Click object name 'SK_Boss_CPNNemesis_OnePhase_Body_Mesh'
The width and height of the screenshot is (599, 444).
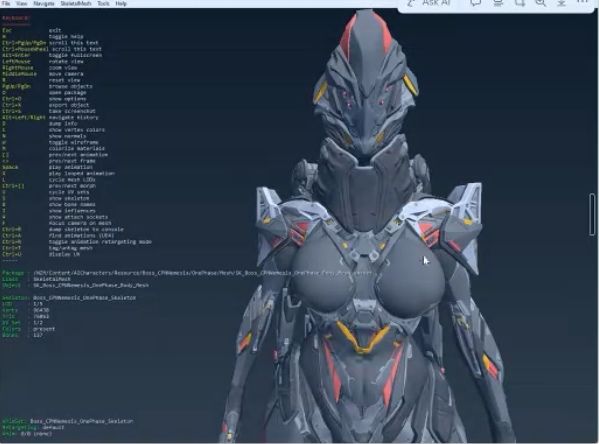(x=91, y=285)
